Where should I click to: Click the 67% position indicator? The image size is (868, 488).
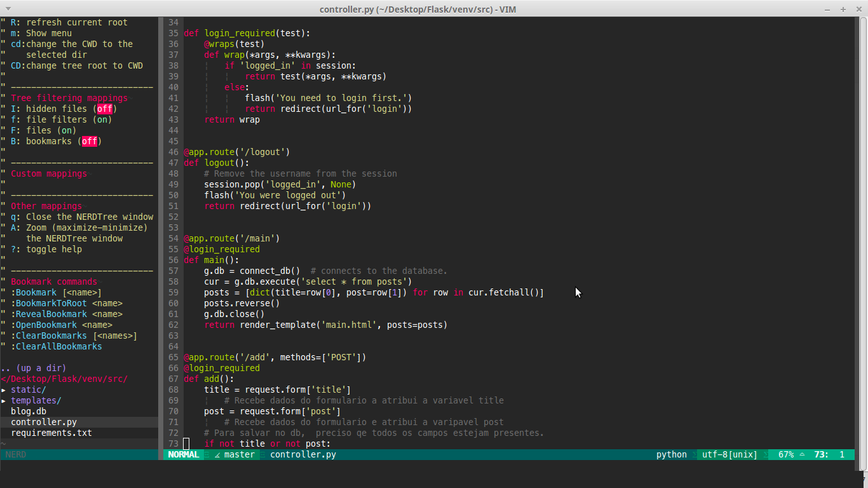point(786,454)
